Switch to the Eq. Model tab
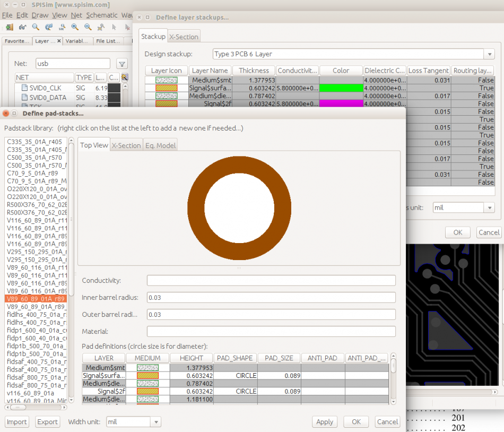 (x=160, y=145)
